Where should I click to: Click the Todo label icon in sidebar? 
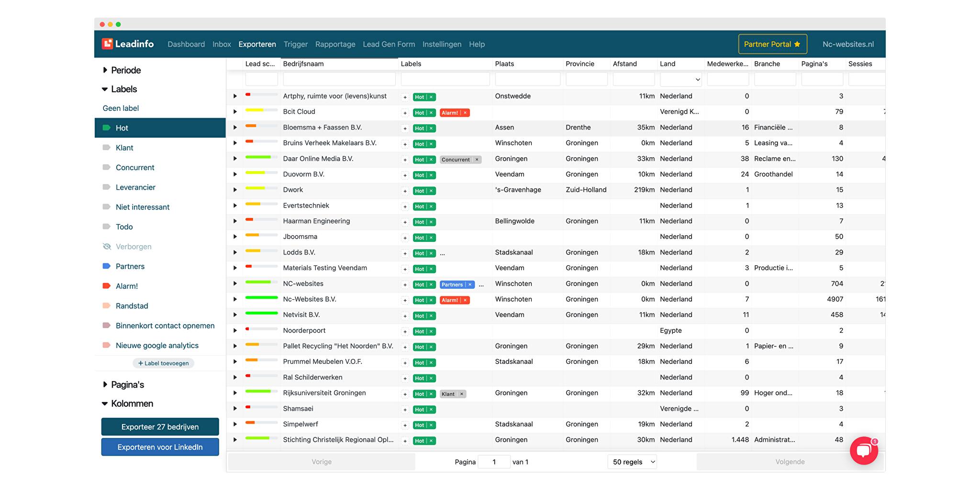(x=107, y=227)
